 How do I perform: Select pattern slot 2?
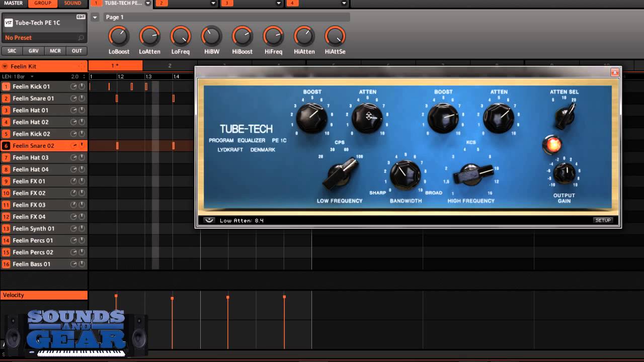coord(170,66)
